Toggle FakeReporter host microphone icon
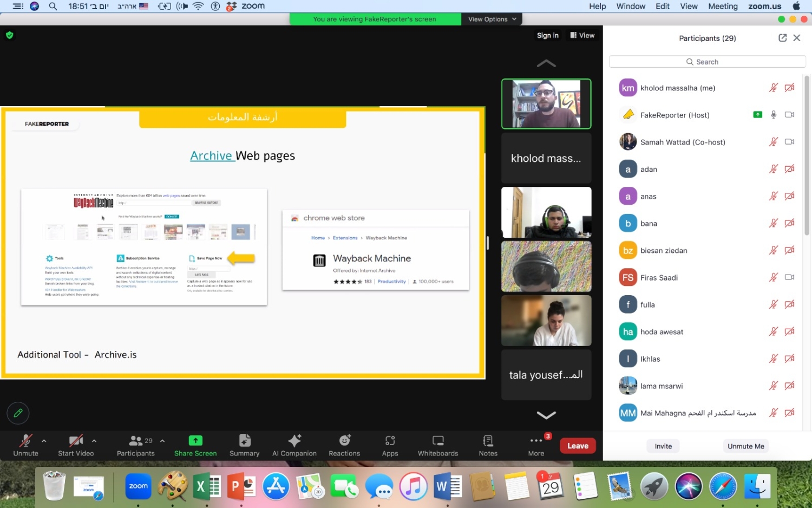The image size is (812, 508). click(774, 115)
